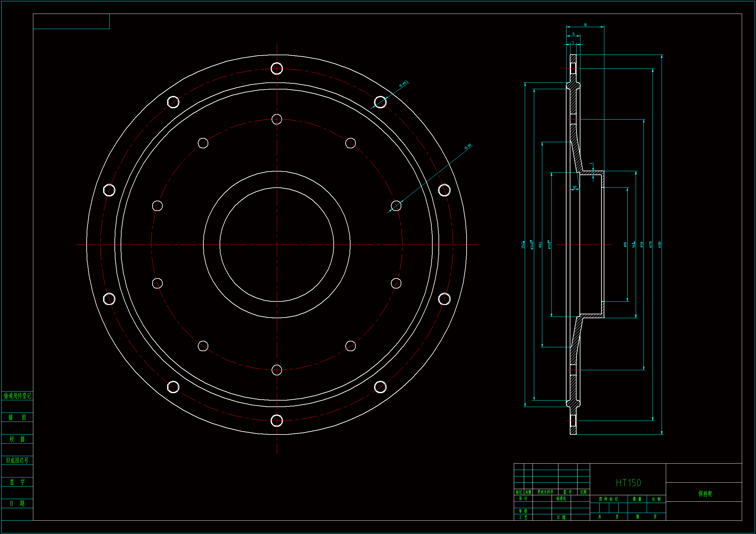Click the 比例 scale header cell

point(656,499)
